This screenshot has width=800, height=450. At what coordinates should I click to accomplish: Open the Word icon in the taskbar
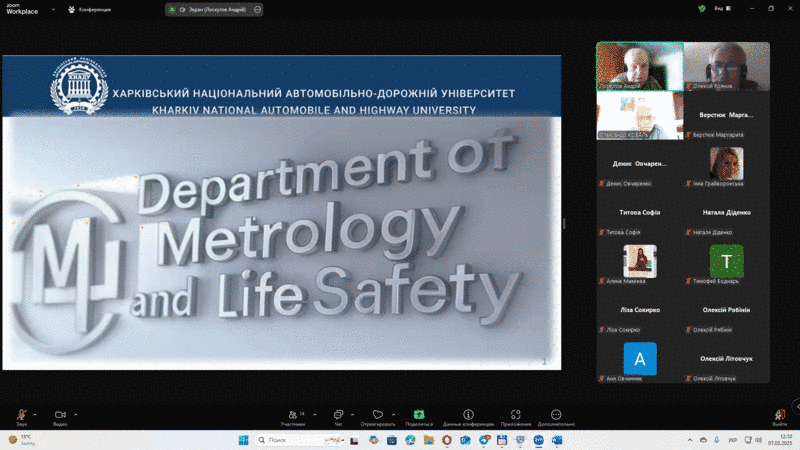click(557, 440)
